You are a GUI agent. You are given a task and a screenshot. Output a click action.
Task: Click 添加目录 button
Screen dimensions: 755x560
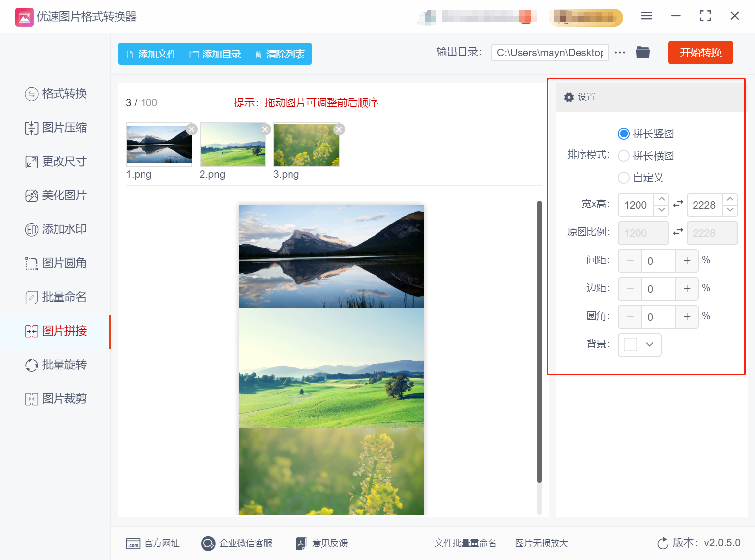click(x=215, y=54)
